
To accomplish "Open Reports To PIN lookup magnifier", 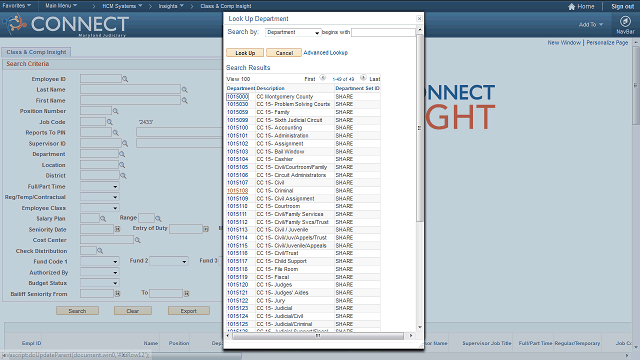I will (116, 133).
